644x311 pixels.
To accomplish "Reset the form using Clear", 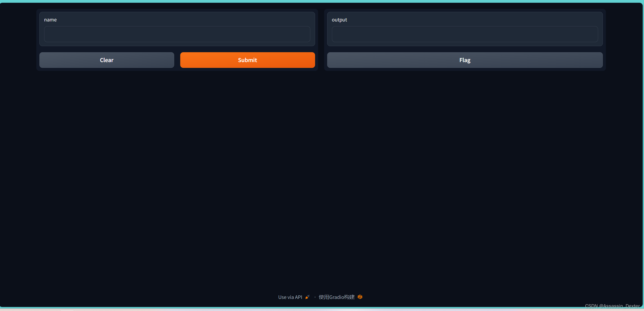I will tap(107, 60).
